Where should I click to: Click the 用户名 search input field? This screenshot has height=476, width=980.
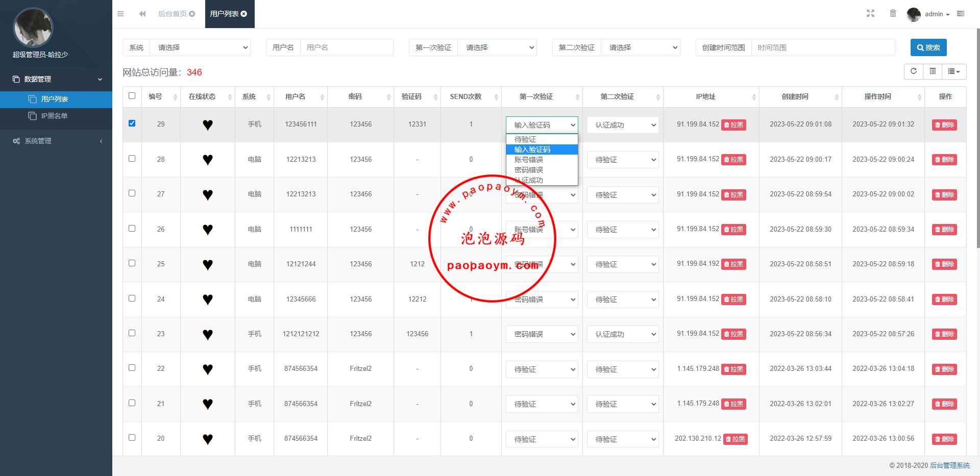[x=346, y=47]
